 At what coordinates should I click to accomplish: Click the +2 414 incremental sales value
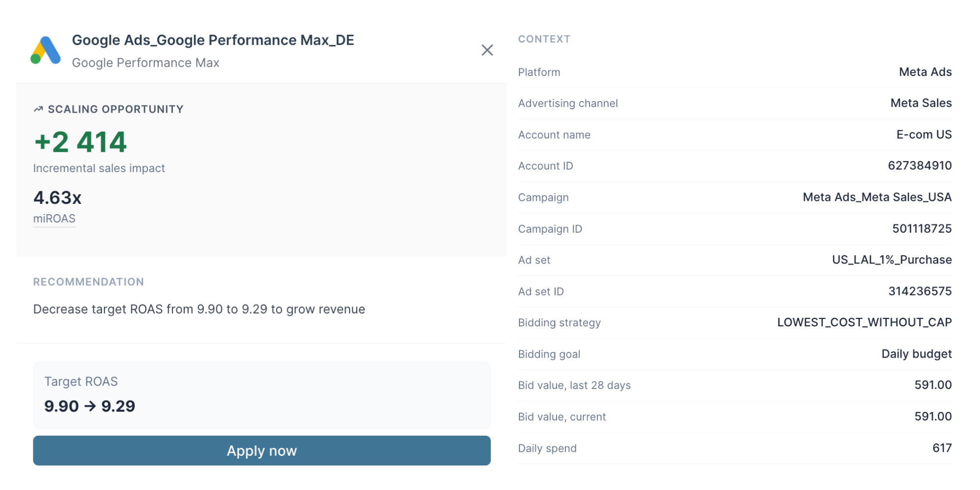click(81, 142)
